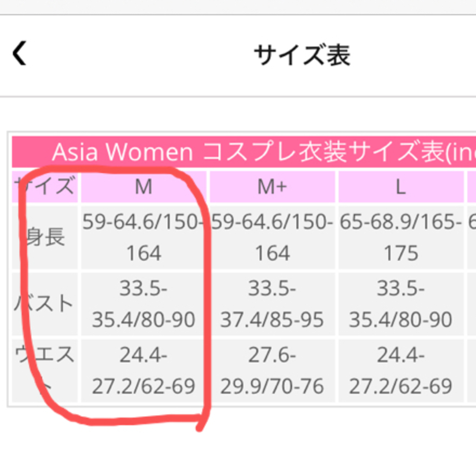Click the M size column header

(x=143, y=187)
